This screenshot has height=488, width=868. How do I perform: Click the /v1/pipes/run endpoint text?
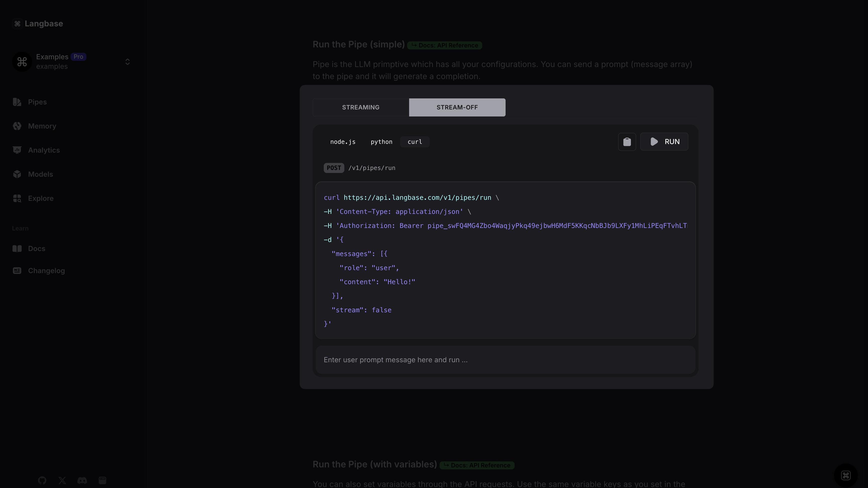[372, 168]
